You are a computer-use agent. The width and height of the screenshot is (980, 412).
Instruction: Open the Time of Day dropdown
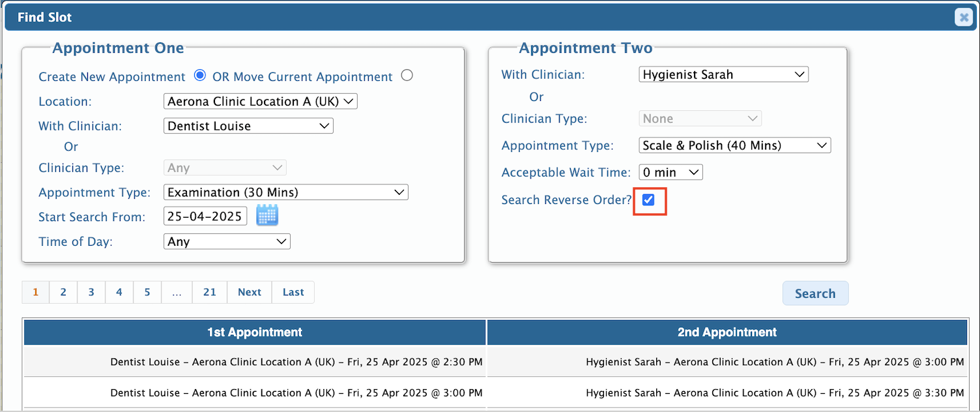tap(227, 242)
